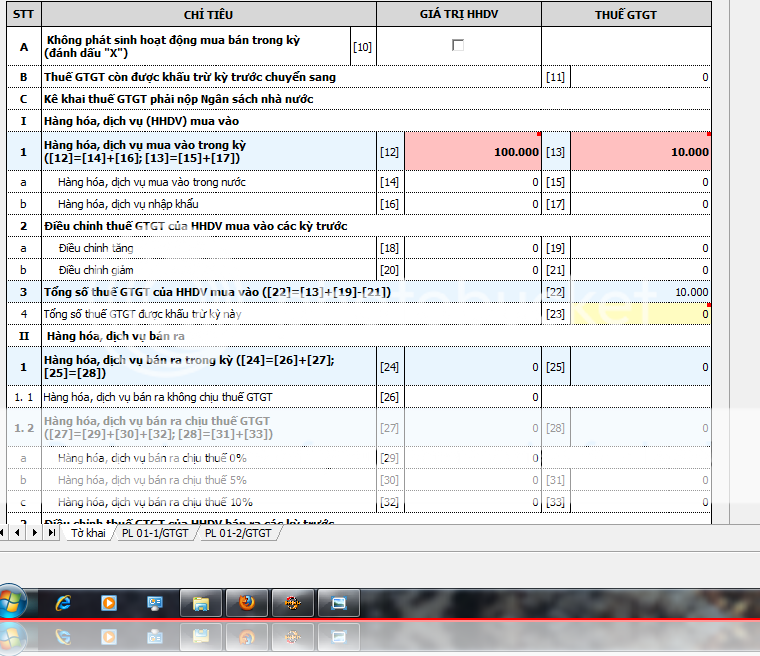
Task: Click the Windows Start button
Action: pos(14,603)
